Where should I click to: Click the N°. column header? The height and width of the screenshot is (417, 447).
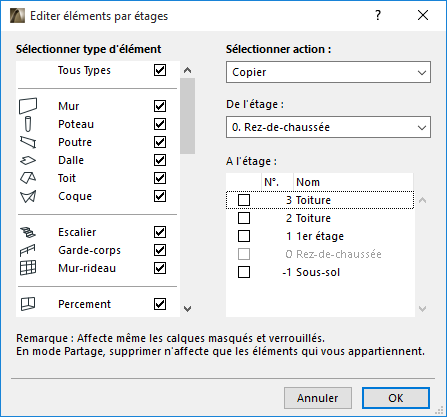click(x=277, y=182)
